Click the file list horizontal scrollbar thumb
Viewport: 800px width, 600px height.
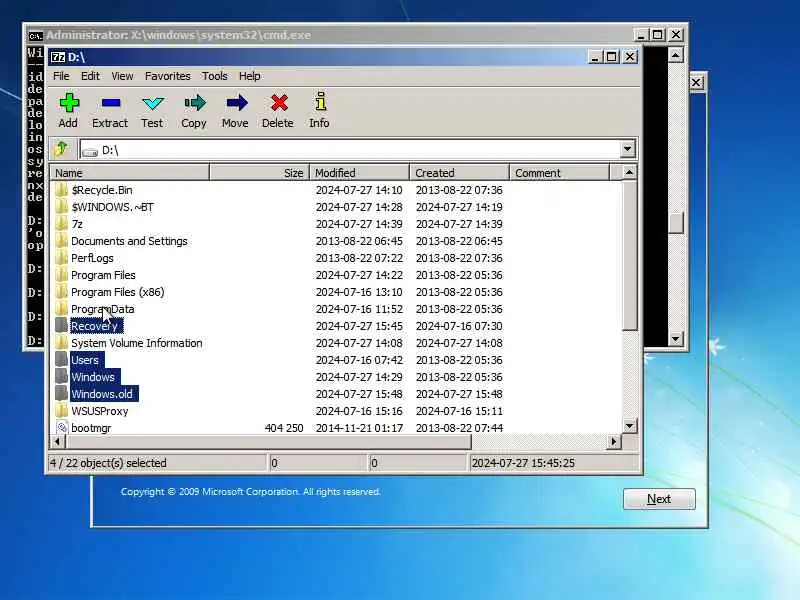click(x=268, y=442)
